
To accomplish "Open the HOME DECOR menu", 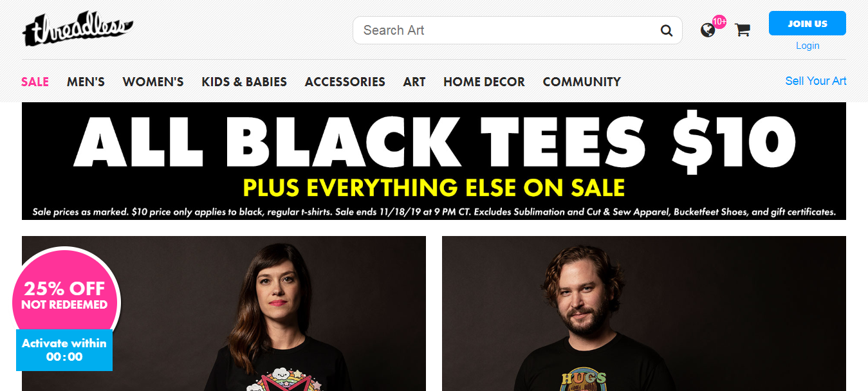I will coord(484,82).
